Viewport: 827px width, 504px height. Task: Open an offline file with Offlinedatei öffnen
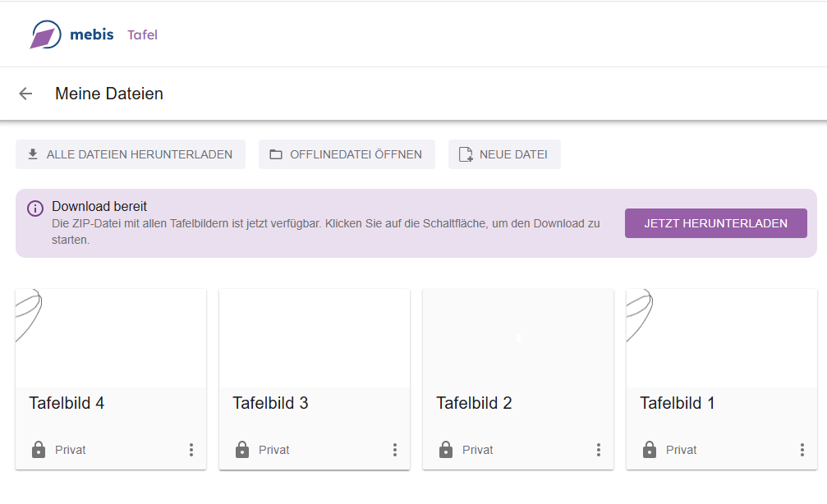pos(347,154)
